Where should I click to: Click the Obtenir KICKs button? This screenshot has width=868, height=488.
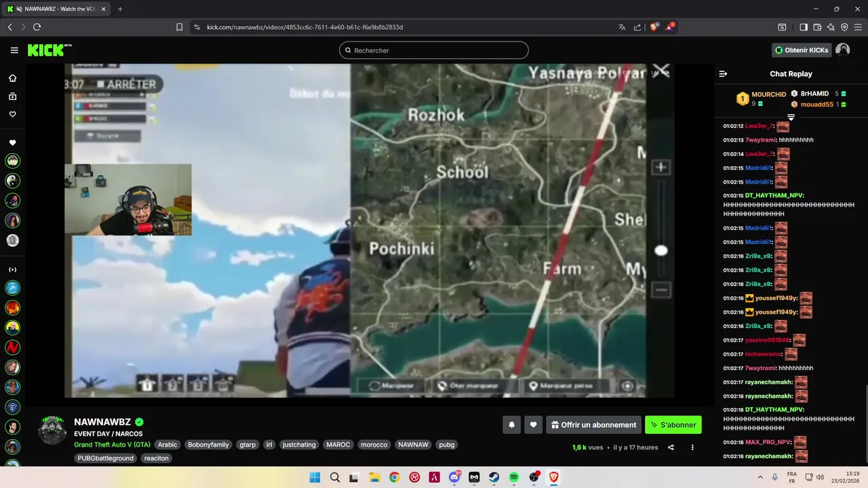[x=802, y=50]
